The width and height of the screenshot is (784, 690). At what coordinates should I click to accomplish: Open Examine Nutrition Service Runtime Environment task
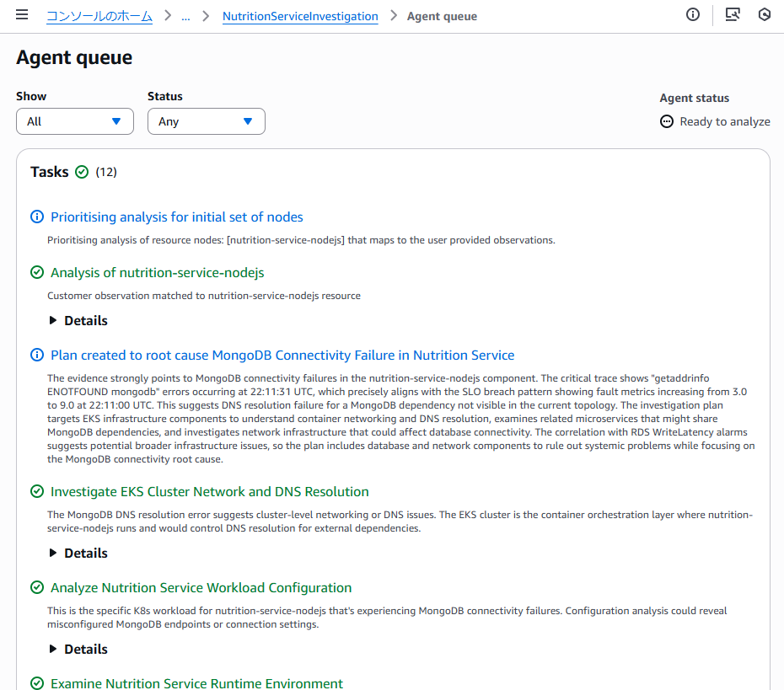[196, 683]
